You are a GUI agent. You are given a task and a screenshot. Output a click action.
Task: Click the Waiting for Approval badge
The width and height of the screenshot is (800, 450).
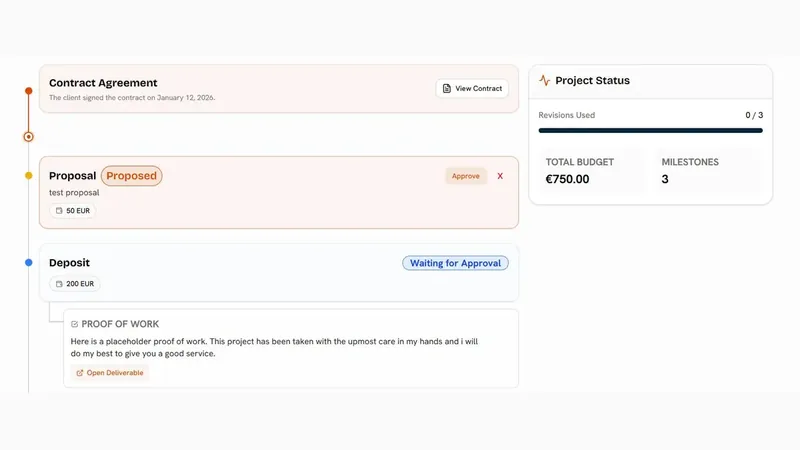(x=455, y=263)
